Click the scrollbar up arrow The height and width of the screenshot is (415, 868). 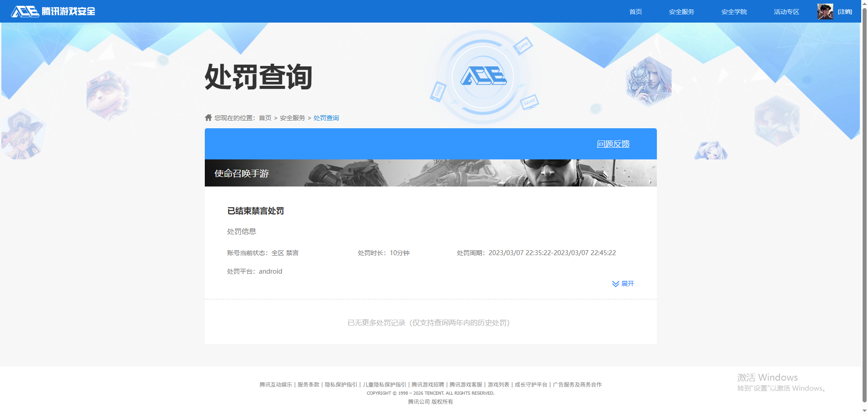pyautogui.click(x=864, y=4)
